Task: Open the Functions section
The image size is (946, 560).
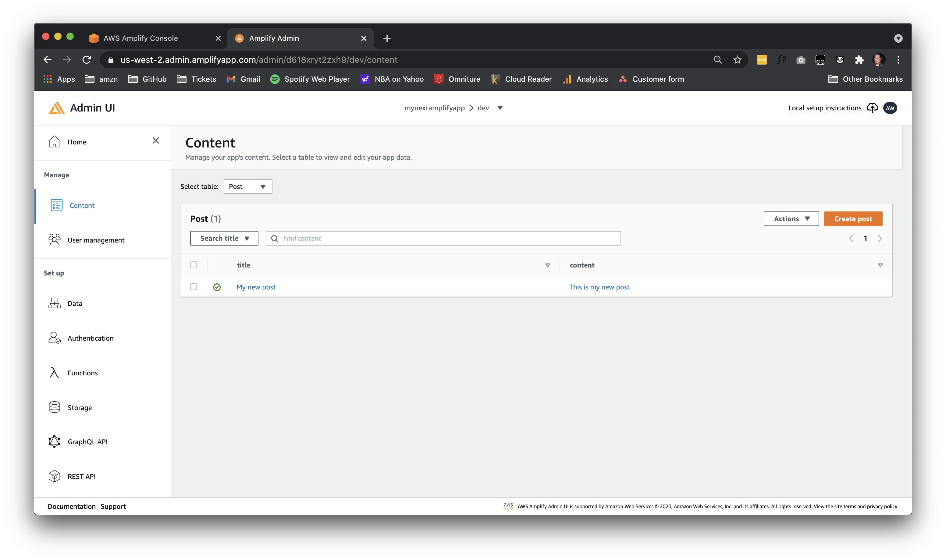Action: coord(82,372)
